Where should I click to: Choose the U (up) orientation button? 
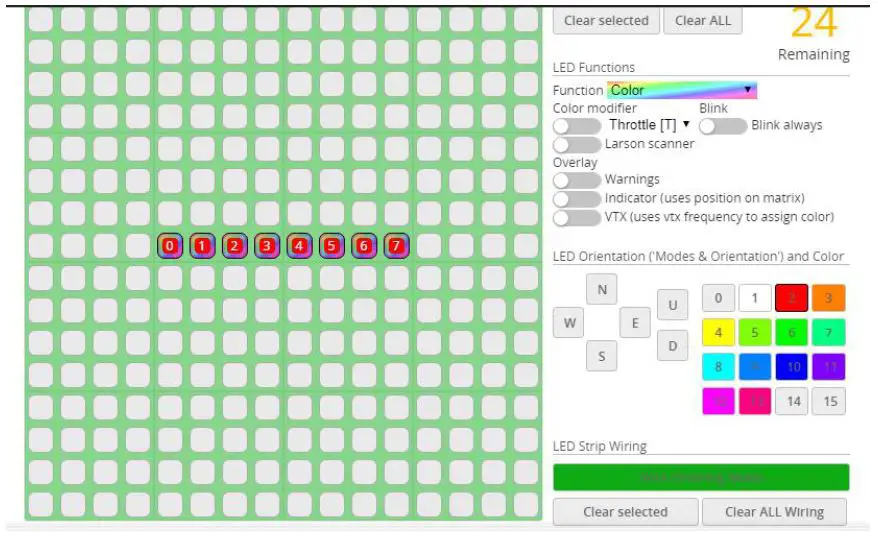tap(672, 305)
